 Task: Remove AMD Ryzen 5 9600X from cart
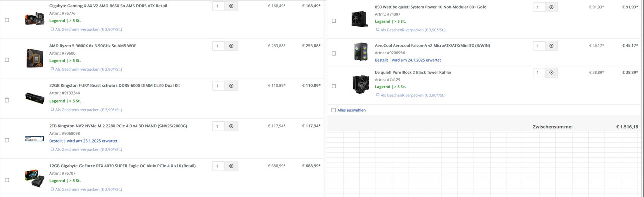(231, 46)
